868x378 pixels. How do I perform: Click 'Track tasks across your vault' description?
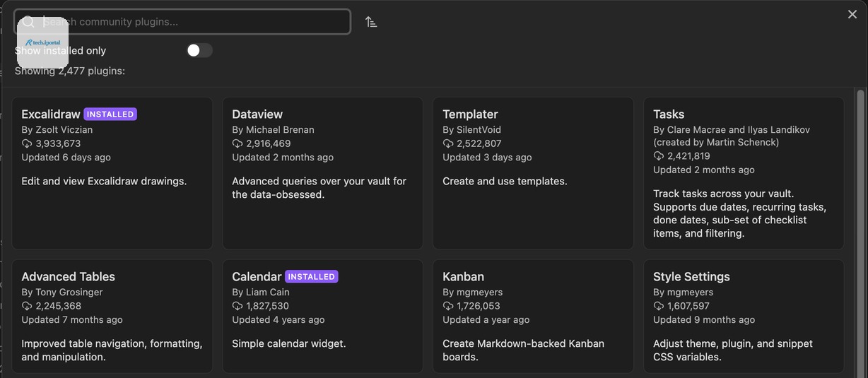click(x=740, y=213)
